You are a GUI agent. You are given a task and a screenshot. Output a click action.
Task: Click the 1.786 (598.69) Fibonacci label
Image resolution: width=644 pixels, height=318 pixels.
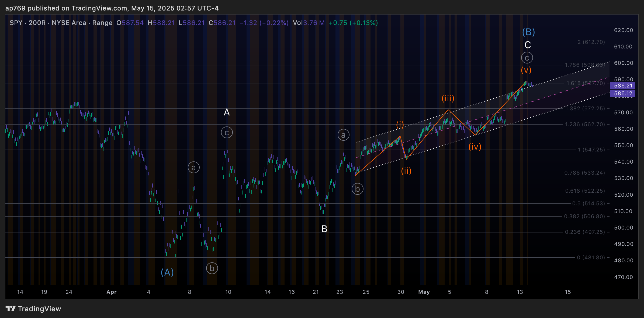point(585,65)
